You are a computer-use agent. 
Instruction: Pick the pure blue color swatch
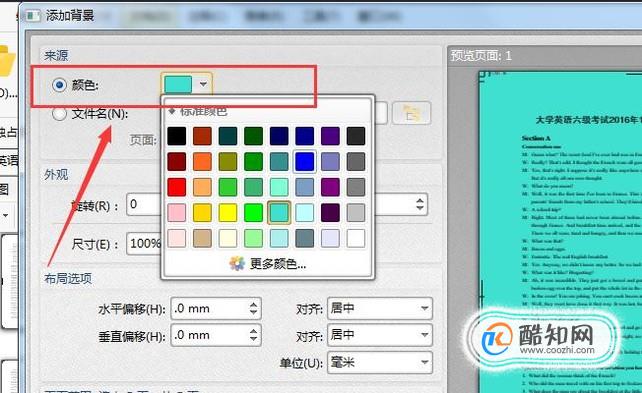pyautogui.click(x=305, y=161)
